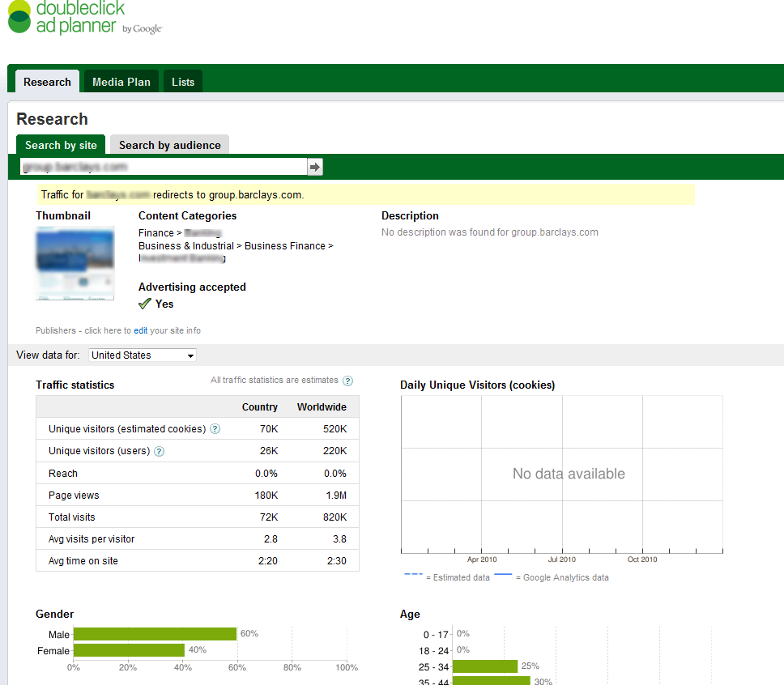Click the green Advertising accepted checkmark
This screenshot has height=685, width=784.
tap(145, 304)
